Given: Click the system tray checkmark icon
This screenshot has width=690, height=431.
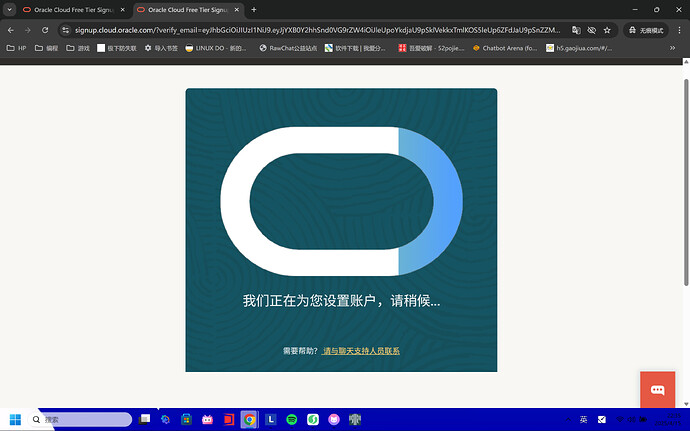Looking at the screenshot, I should click(x=602, y=420).
